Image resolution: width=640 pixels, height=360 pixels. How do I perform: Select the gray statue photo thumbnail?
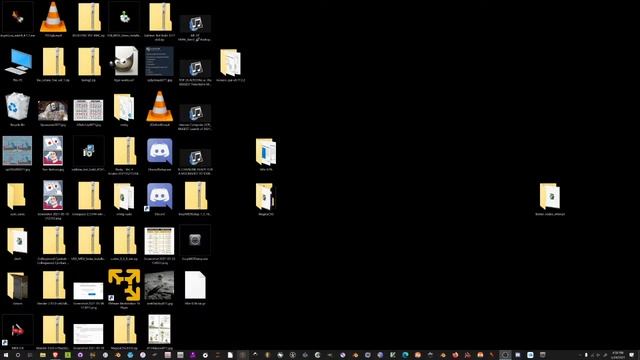point(53,110)
